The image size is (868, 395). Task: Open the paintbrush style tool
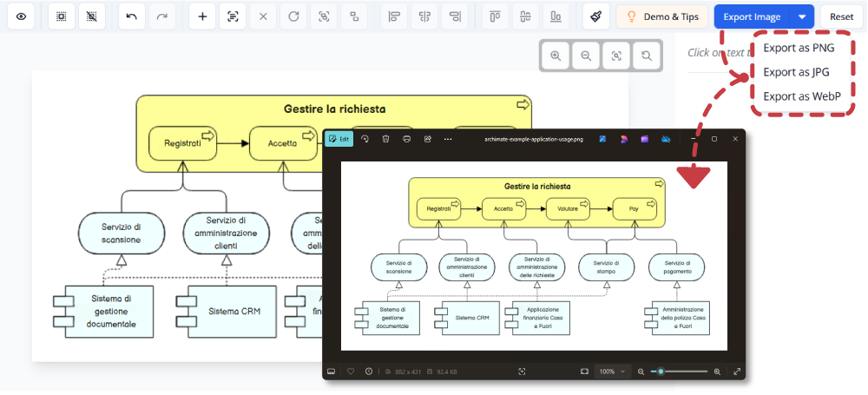(x=595, y=16)
